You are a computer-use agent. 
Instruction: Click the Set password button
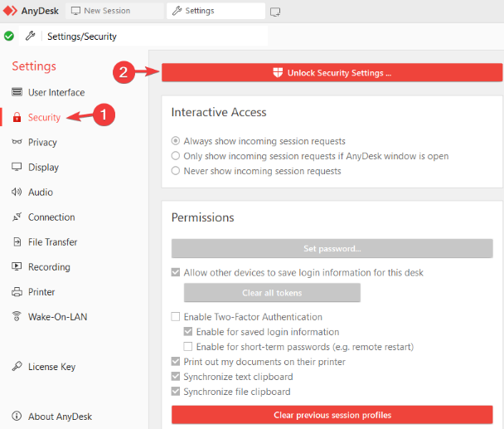pos(332,248)
